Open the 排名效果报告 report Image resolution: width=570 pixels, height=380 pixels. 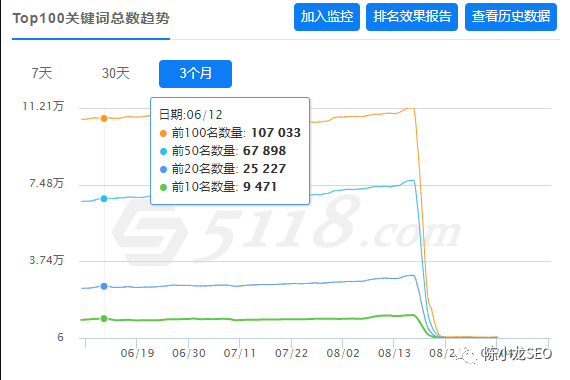(x=412, y=17)
